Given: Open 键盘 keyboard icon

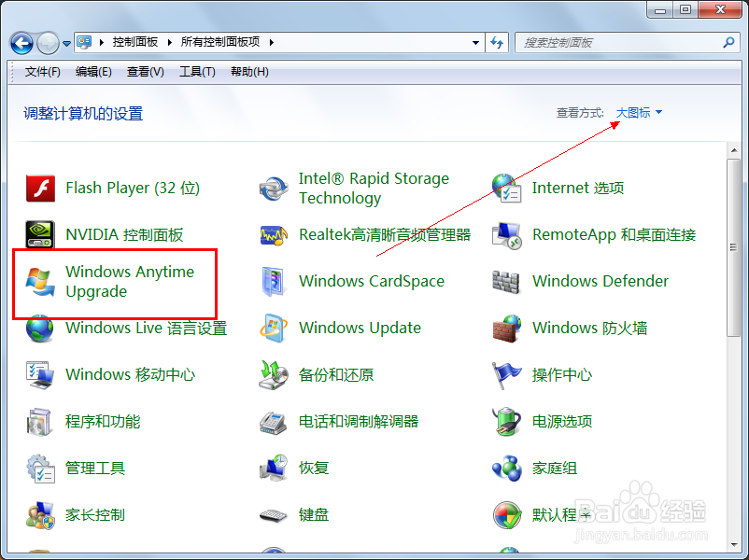Looking at the screenshot, I should (x=274, y=515).
